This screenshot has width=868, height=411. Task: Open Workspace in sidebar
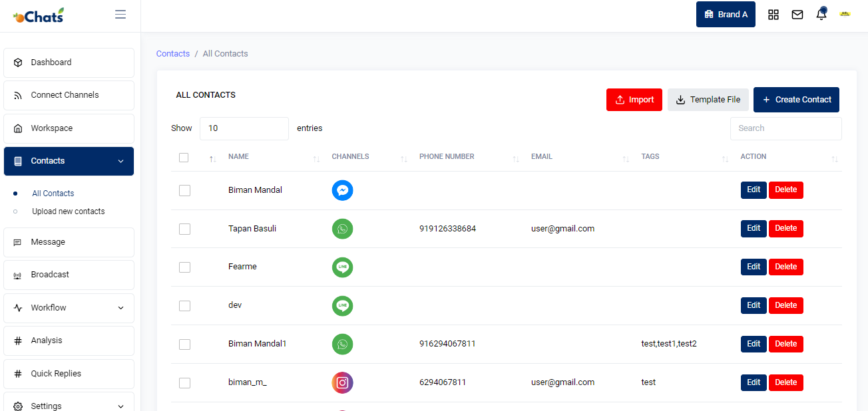pos(69,128)
